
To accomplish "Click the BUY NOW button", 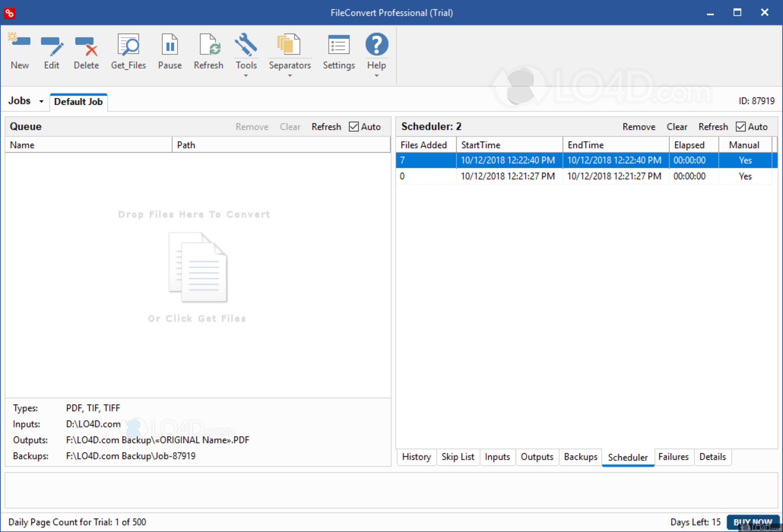I will 753,522.
